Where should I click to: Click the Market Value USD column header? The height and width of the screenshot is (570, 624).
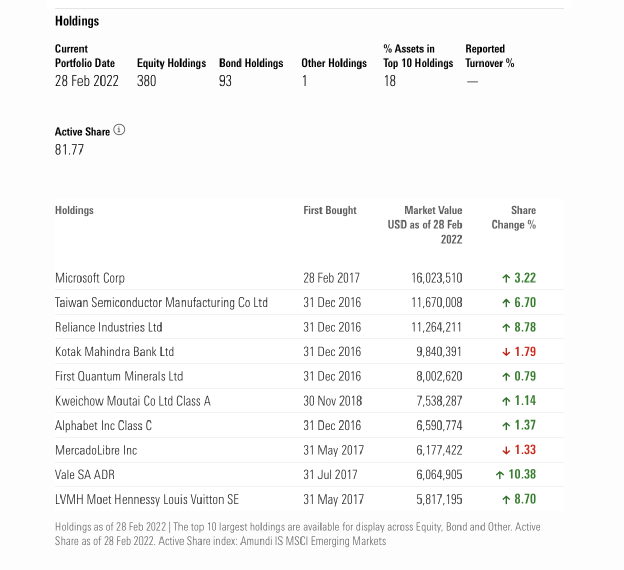pos(425,225)
